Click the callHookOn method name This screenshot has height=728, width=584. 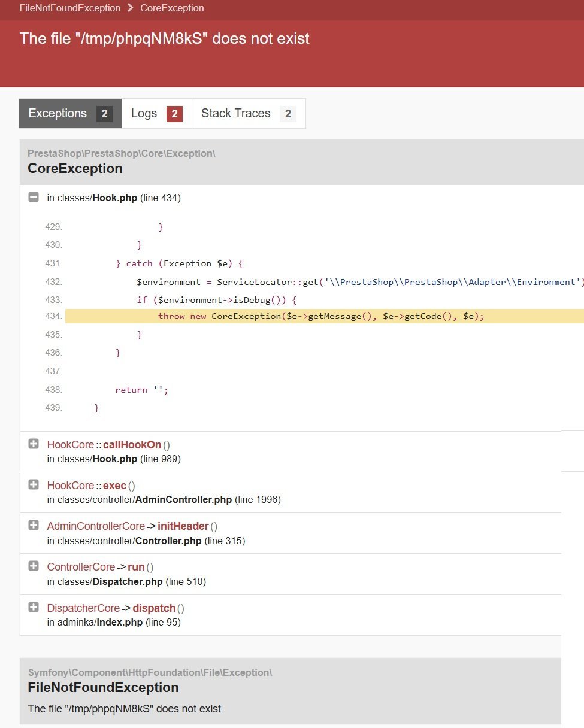(x=132, y=445)
